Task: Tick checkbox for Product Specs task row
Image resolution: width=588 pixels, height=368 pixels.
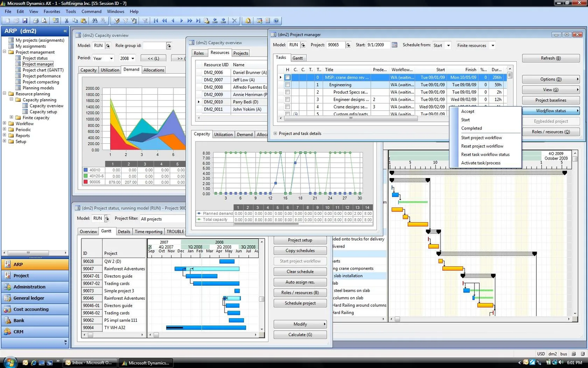Action: (288, 92)
